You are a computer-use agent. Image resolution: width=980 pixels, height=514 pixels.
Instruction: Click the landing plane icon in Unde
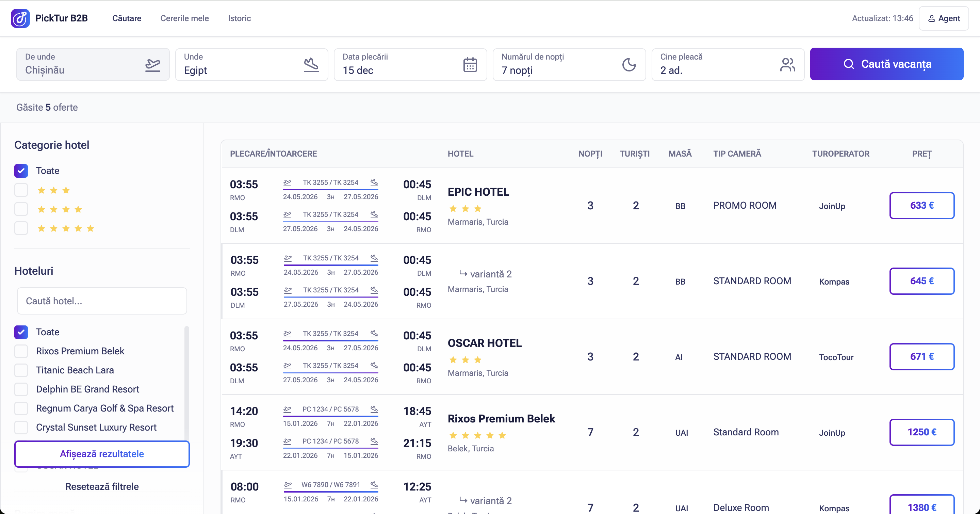(311, 65)
